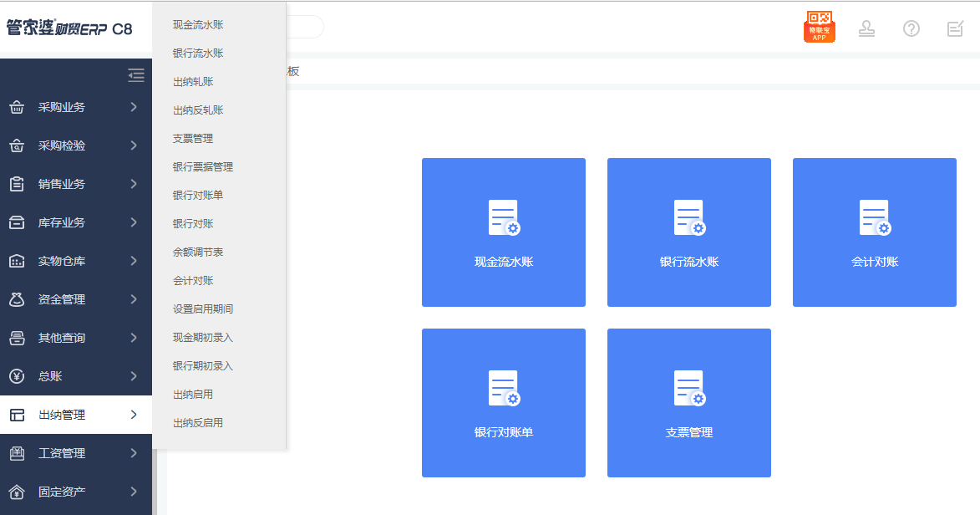Open the 银行对账单 tile label
This screenshot has width=980, height=515.
tap(504, 432)
